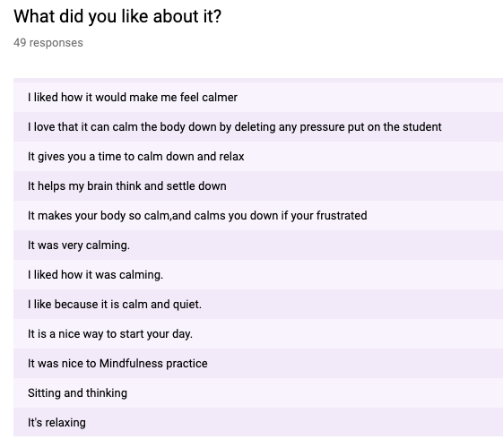Select 'I like because it is calm and quiet.'
Screen dimensions: 503x448
258,304
